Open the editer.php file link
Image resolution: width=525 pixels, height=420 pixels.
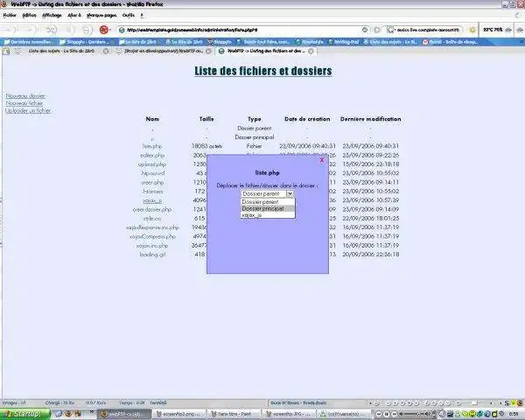152,156
